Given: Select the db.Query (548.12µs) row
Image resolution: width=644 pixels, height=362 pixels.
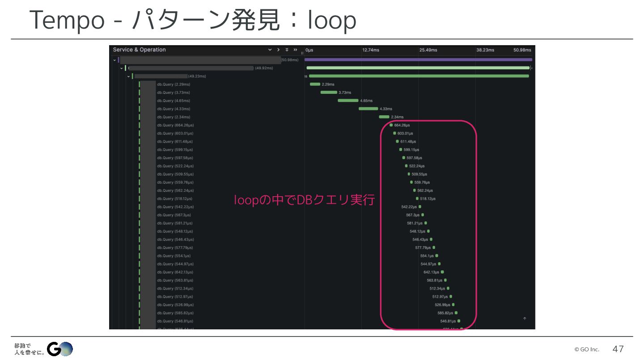Looking at the screenshot, I should (175, 232).
